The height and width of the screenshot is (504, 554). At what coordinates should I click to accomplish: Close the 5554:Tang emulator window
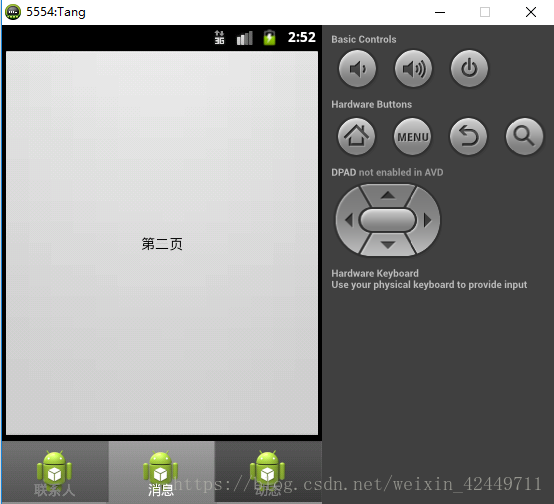531,12
